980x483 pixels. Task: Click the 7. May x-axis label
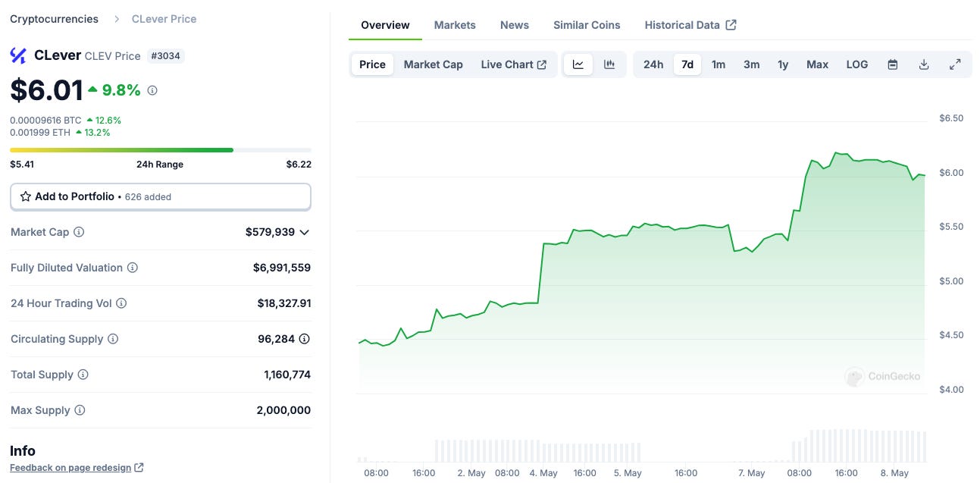pyautogui.click(x=751, y=473)
